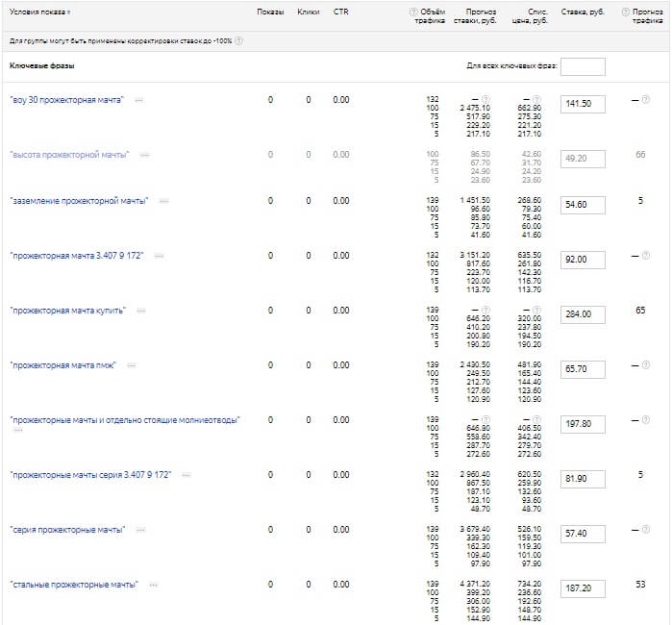Open options menu for "прожекторная мачта пмж"
This screenshot has width=672, height=625.
[132, 365]
